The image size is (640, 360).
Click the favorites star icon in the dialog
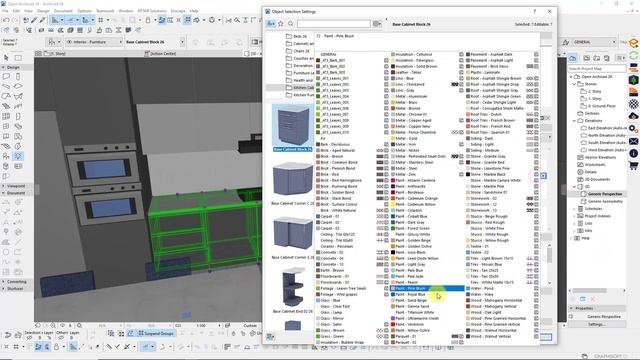[281, 24]
